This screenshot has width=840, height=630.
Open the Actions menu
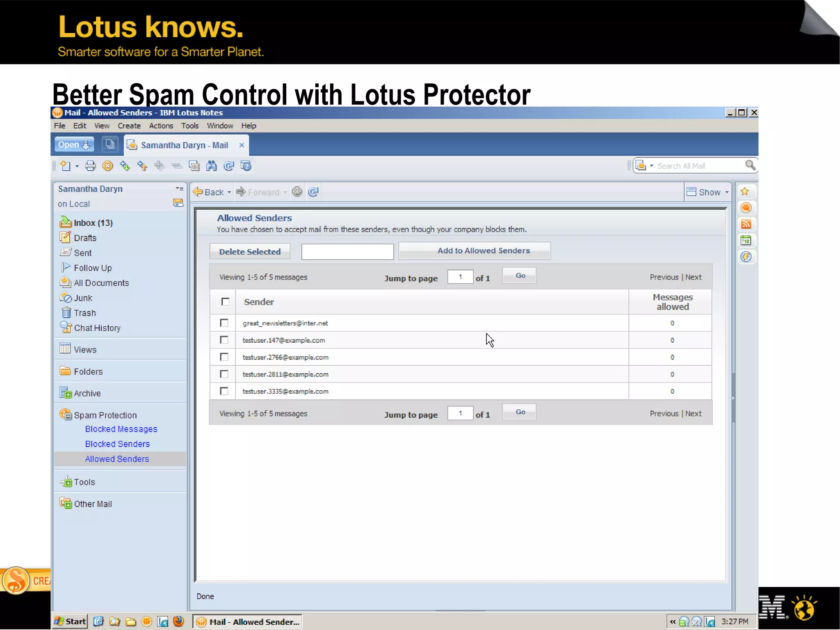(161, 126)
